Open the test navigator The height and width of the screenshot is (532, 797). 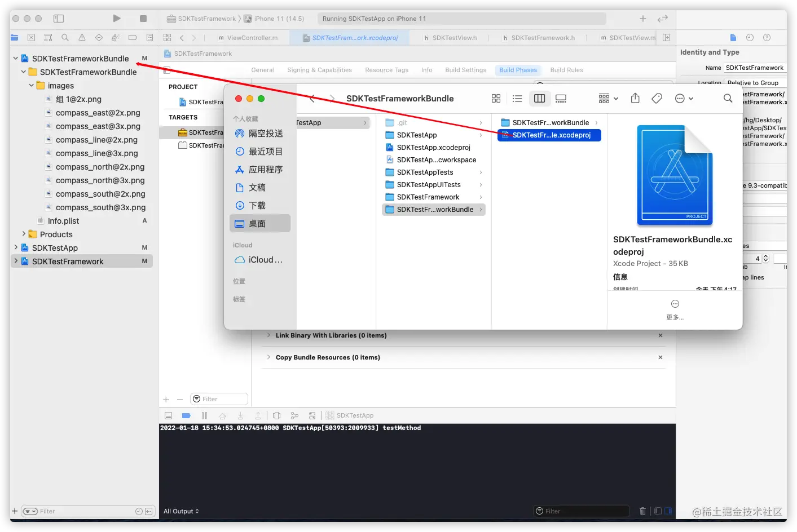(99, 38)
